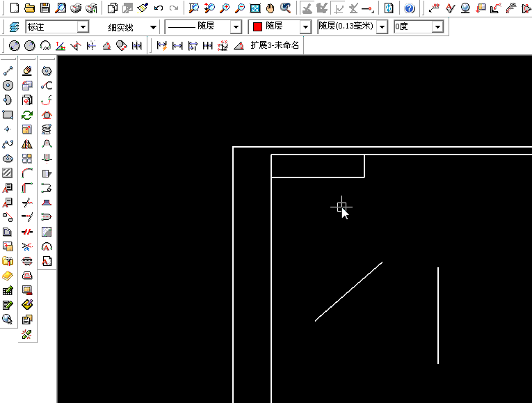Select the point drawing tool
The width and height of the screenshot is (532, 403).
(8, 129)
